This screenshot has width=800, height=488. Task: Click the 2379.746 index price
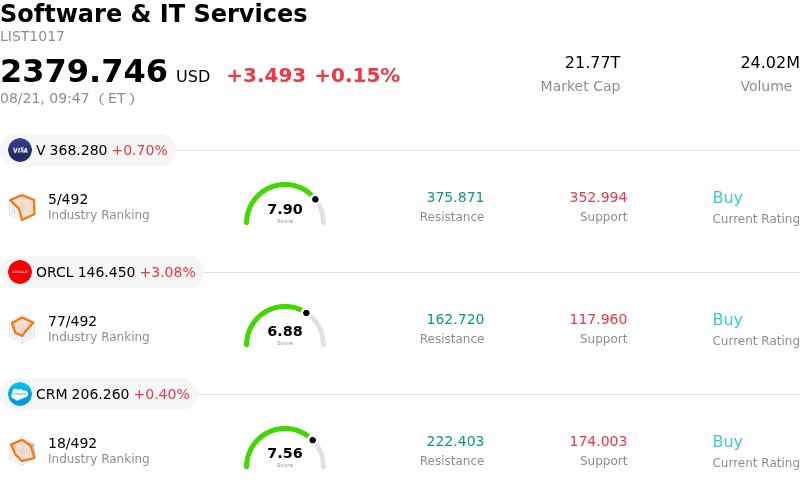[84, 71]
